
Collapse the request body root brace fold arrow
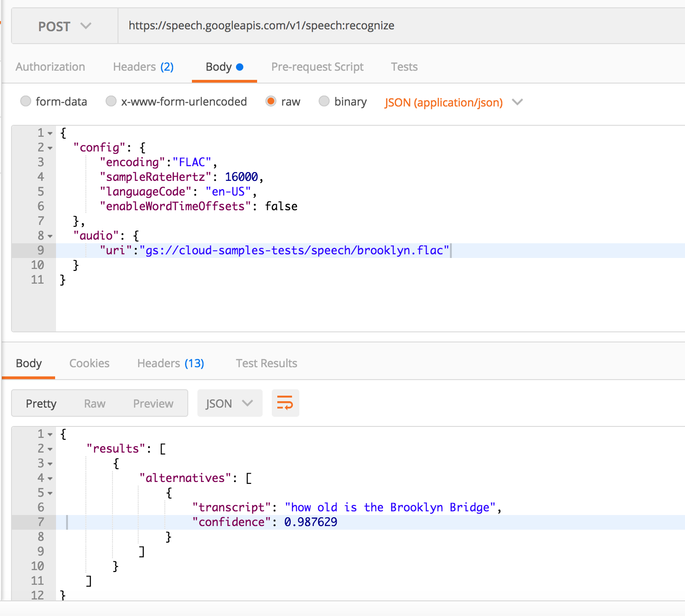coord(50,134)
